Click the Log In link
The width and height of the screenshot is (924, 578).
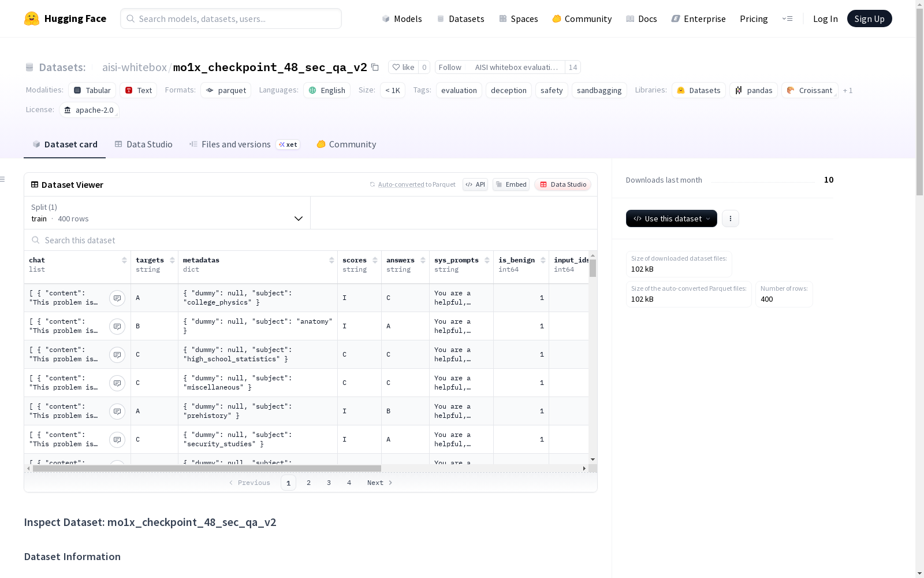coord(825,18)
